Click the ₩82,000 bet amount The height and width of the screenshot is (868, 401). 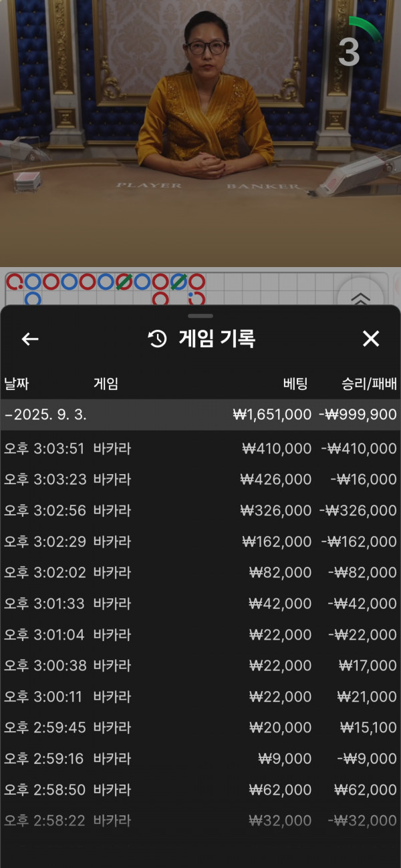click(280, 573)
